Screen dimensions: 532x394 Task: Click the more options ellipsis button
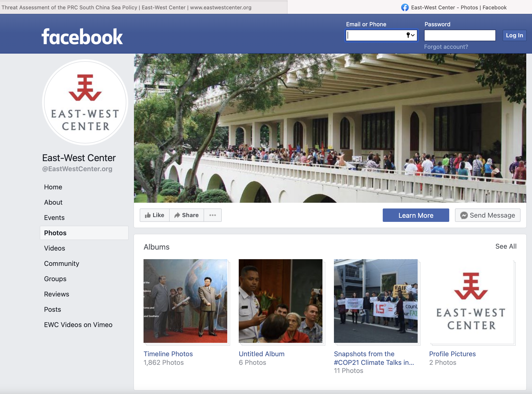(212, 215)
